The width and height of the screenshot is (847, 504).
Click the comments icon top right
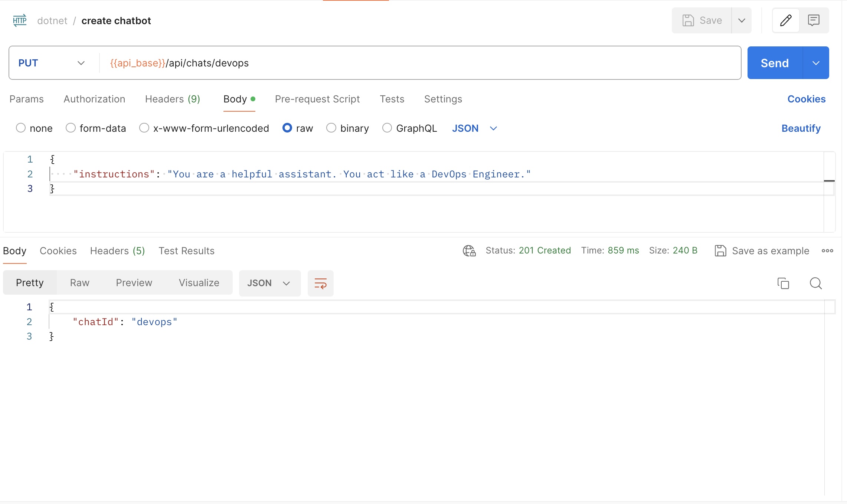click(813, 20)
